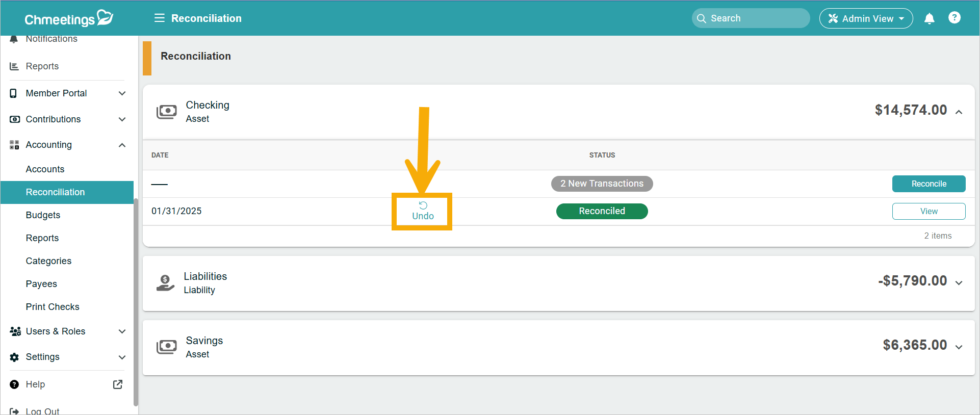Click the 2 New Transactions badge
This screenshot has width=980, height=415.
tap(602, 184)
